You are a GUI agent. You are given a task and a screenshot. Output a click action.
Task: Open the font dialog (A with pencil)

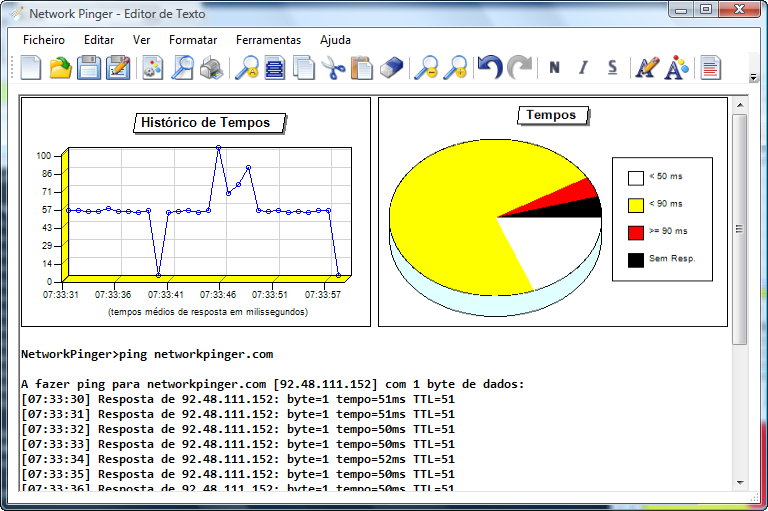[647, 68]
